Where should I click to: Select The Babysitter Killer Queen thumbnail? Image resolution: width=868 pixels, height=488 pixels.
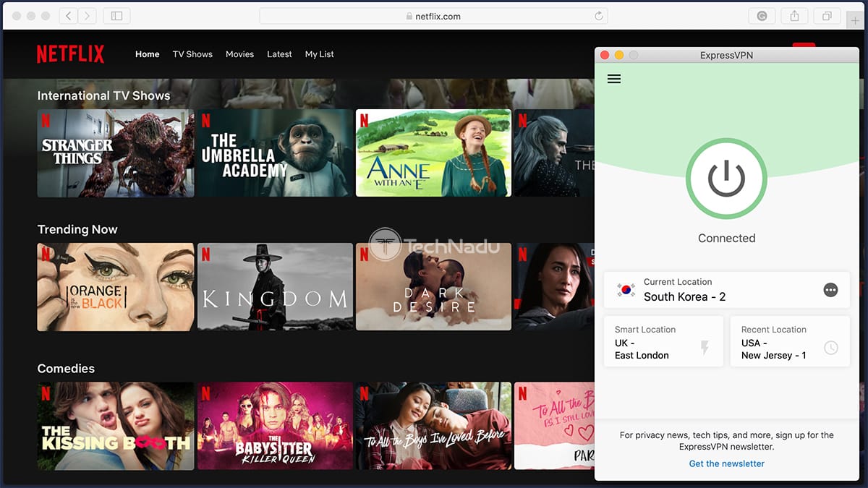tap(276, 427)
